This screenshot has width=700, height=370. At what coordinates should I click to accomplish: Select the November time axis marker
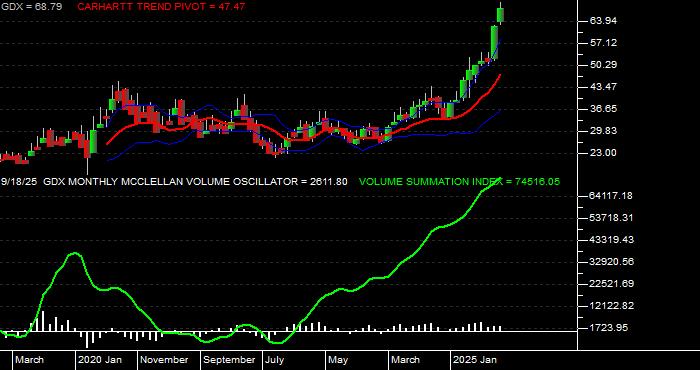click(x=164, y=360)
